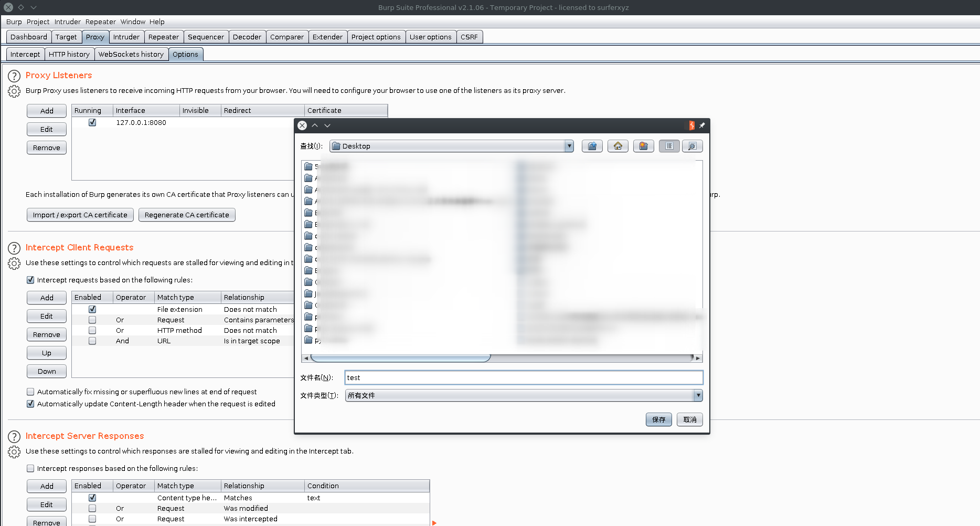Enable the Request Contains parameters rule
980x526 pixels.
point(92,320)
